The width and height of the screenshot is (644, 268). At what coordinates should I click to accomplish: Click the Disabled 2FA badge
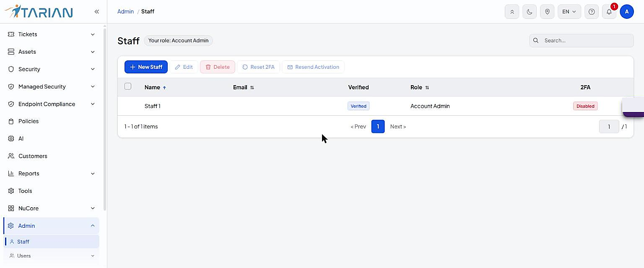[585, 106]
